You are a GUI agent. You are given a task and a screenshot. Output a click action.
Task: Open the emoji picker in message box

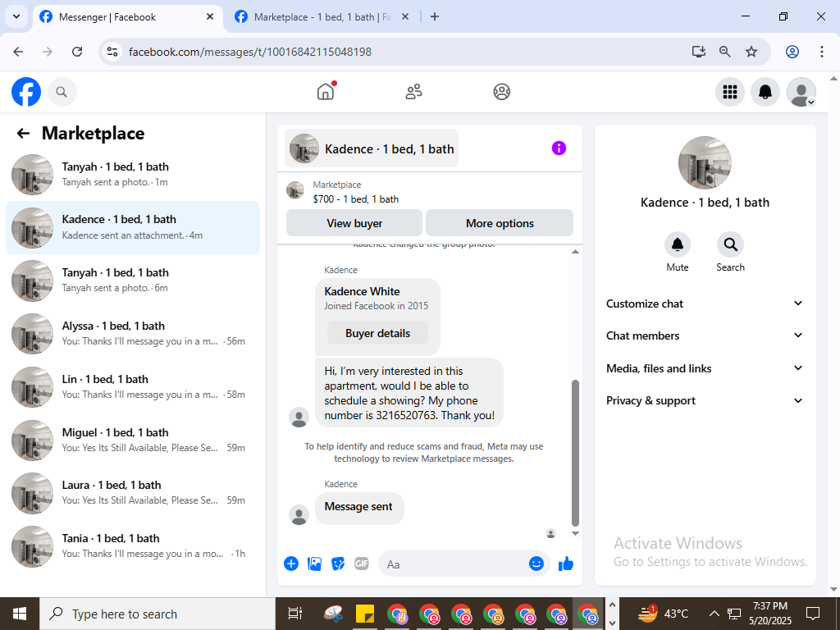point(536,564)
